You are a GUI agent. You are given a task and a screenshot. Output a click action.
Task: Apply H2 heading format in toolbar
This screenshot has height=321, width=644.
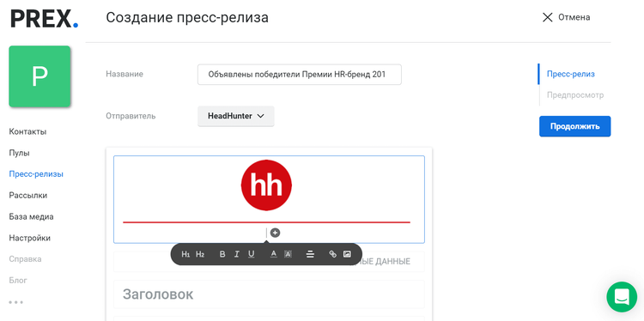click(x=200, y=255)
